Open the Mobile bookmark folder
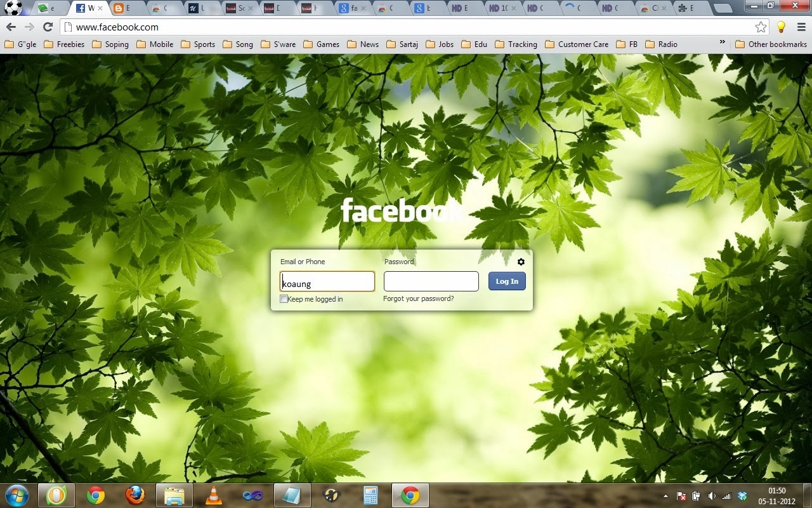Image resolution: width=812 pixels, height=508 pixels. tap(155, 44)
